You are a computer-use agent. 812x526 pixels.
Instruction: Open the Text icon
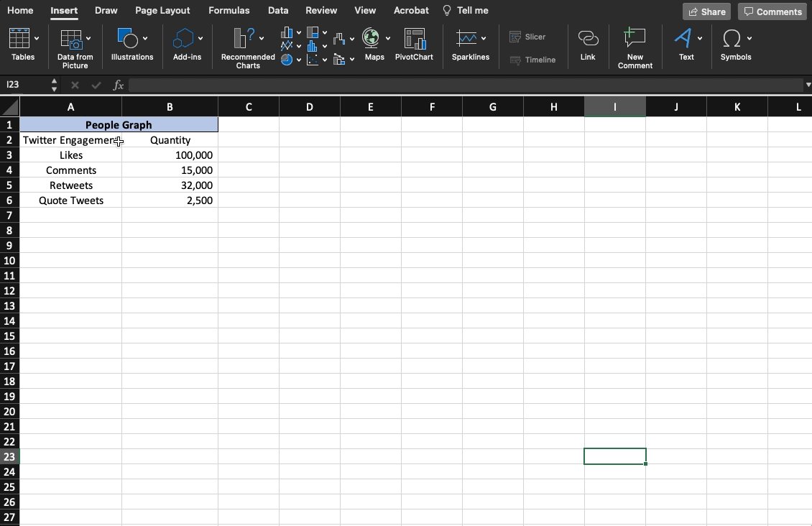pyautogui.click(x=683, y=38)
